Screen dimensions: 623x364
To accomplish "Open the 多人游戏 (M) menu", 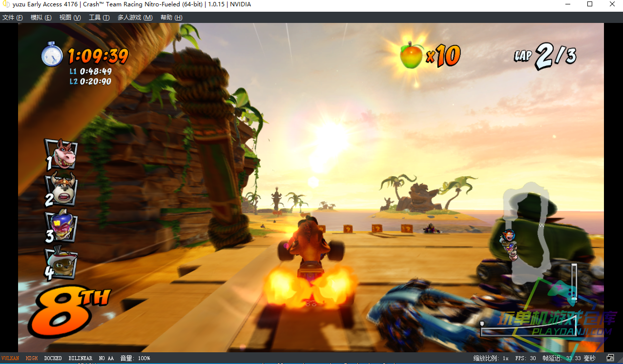I will click(x=135, y=18).
